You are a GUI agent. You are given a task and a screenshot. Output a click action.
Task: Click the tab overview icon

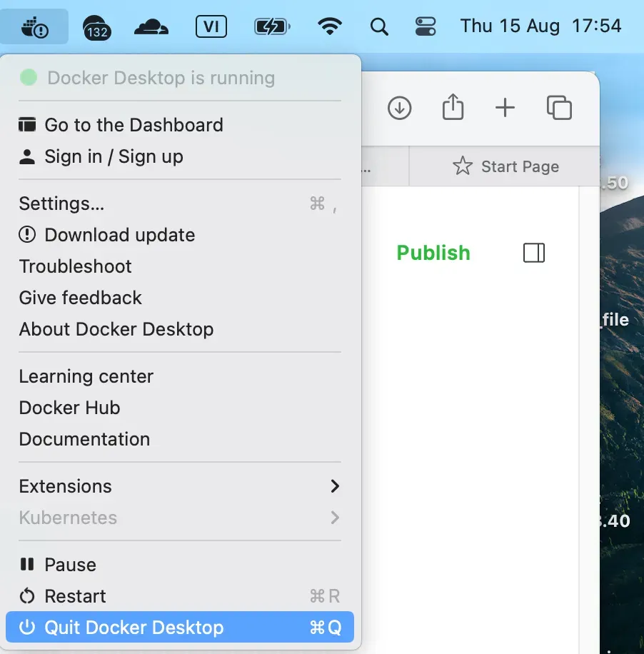[559, 108]
